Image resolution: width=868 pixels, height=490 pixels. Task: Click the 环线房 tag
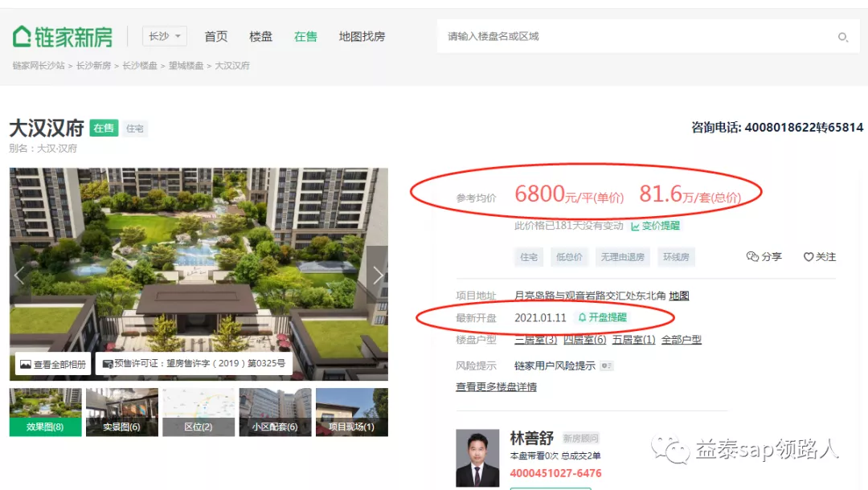coord(677,257)
